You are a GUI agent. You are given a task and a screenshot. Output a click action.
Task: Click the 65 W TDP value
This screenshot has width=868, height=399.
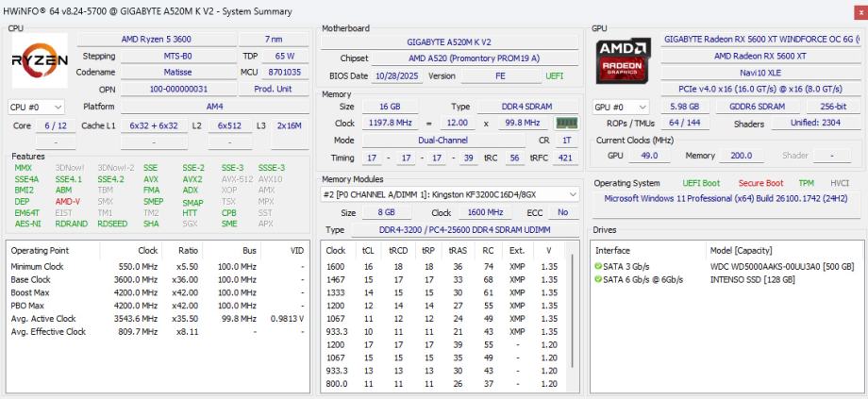[285, 57]
